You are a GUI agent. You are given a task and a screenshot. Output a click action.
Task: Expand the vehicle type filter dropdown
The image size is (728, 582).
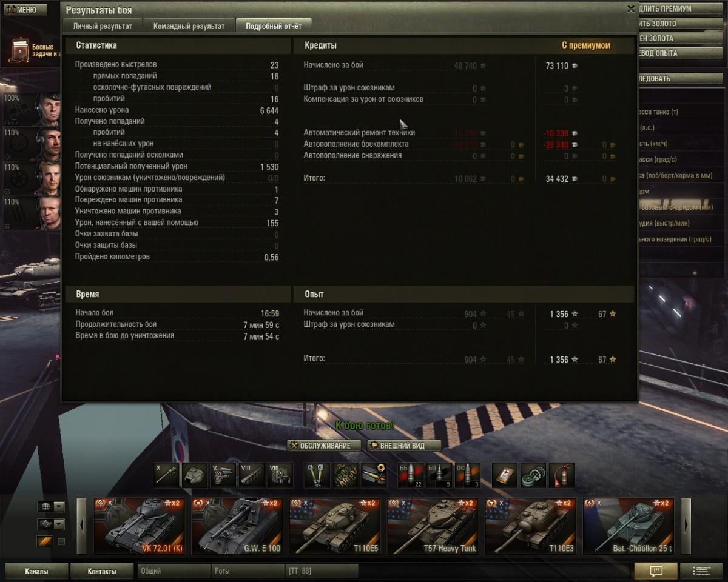tap(59, 524)
